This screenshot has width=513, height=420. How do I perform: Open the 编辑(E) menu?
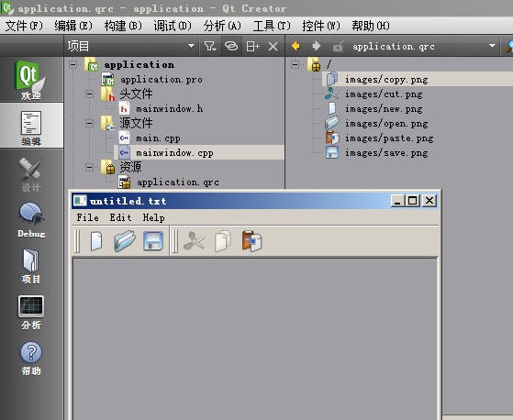click(73, 26)
